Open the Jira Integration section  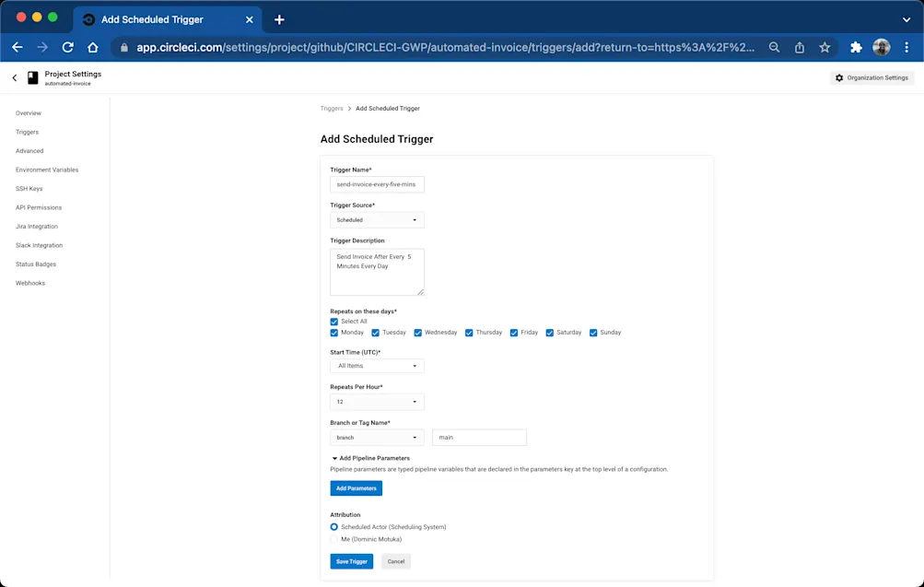click(x=37, y=227)
